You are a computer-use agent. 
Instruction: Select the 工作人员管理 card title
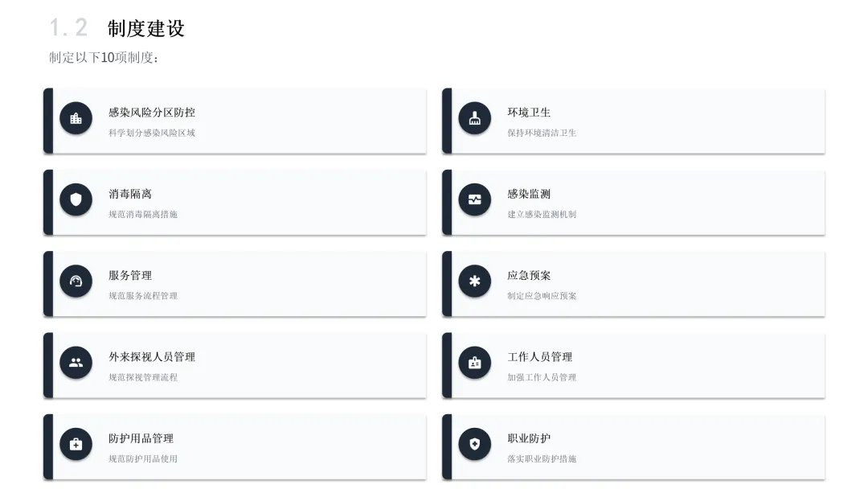pyautogui.click(x=540, y=356)
